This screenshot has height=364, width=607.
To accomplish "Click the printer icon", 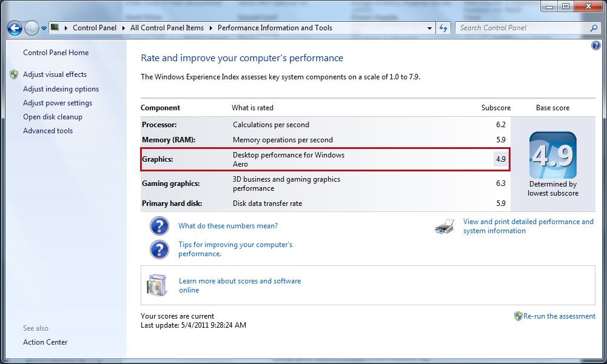I will click(444, 227).
